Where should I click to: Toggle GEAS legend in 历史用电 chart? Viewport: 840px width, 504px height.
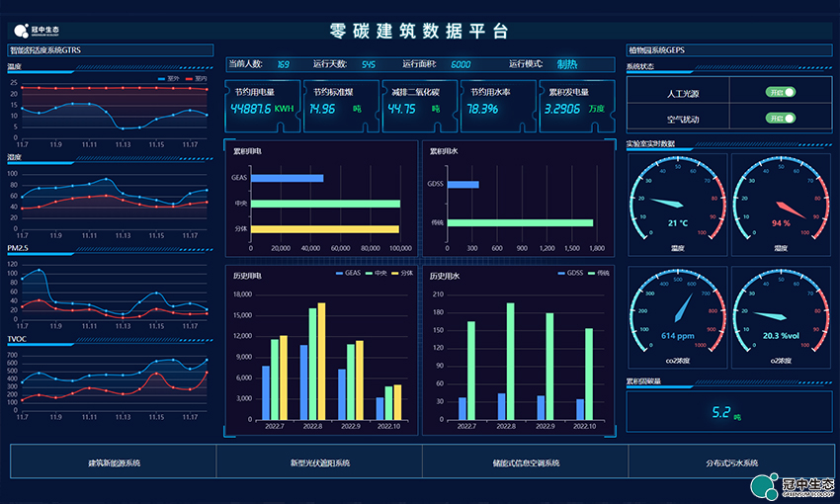tap(347, 273)
